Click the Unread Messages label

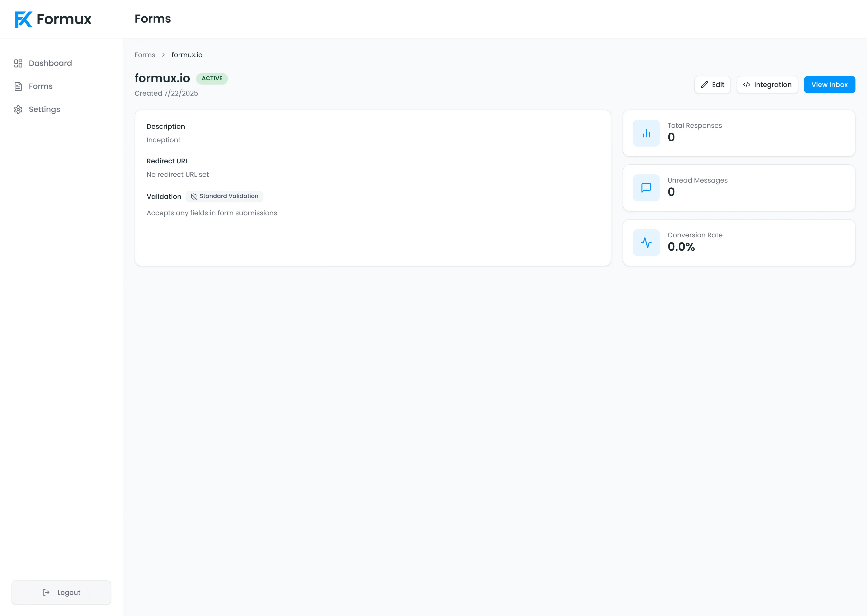(x=698, y=181)
